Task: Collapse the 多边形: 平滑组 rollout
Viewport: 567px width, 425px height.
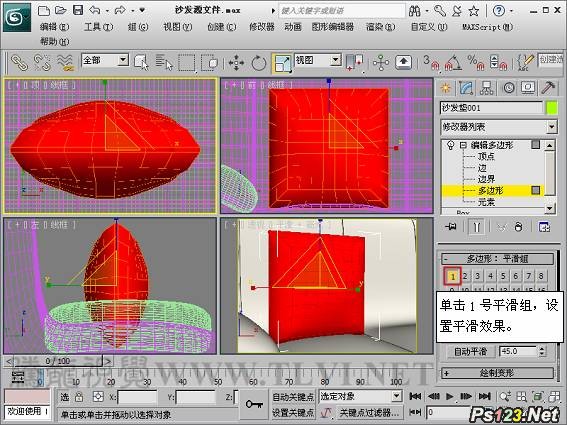Action: pos(498,259)
